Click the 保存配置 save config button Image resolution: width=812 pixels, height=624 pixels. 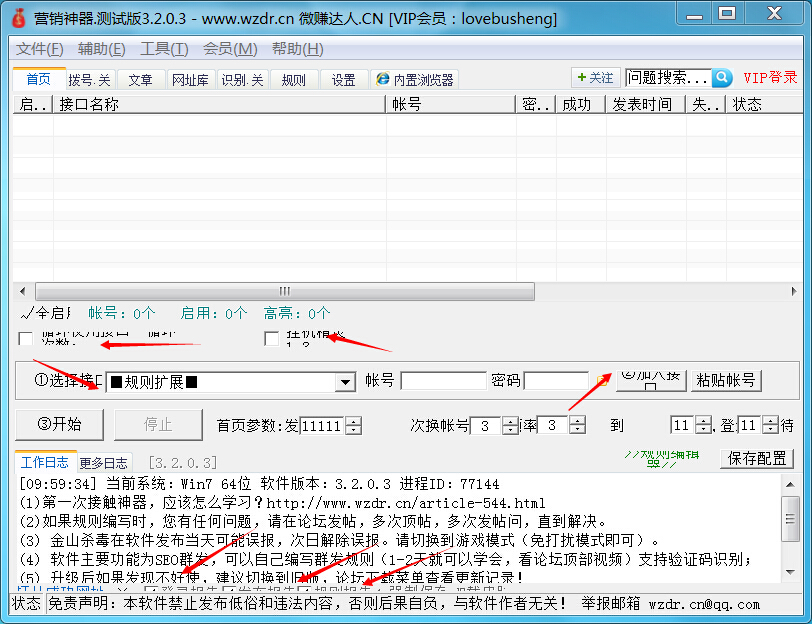pos(756,459)
